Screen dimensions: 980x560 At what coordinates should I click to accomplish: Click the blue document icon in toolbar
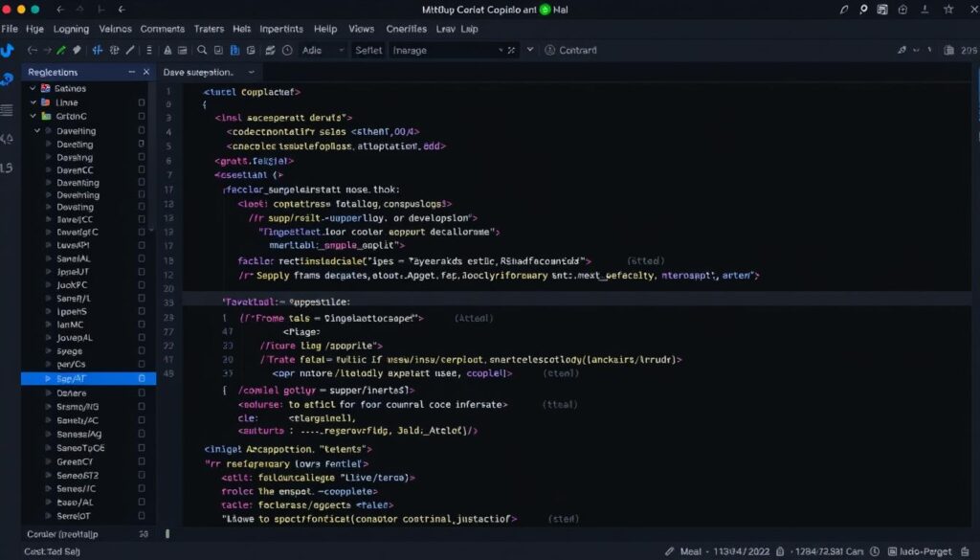234,50
